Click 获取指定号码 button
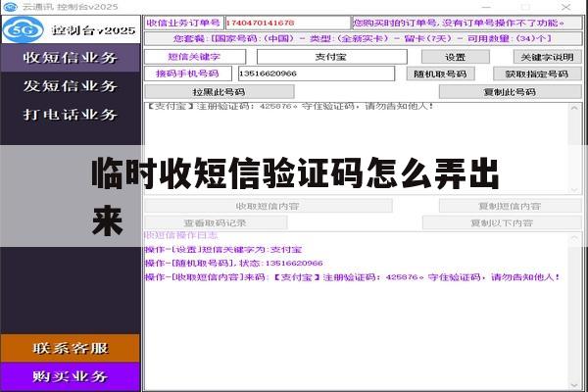 click(537, 73)
